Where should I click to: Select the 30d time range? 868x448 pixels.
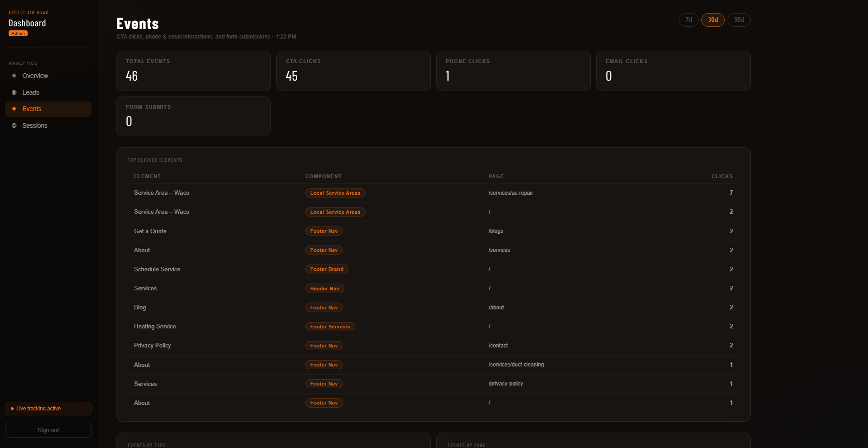coord(713,20)
